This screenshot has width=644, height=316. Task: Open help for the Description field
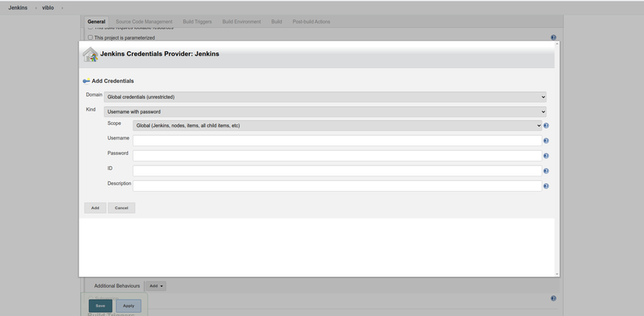tap(546, 186)
